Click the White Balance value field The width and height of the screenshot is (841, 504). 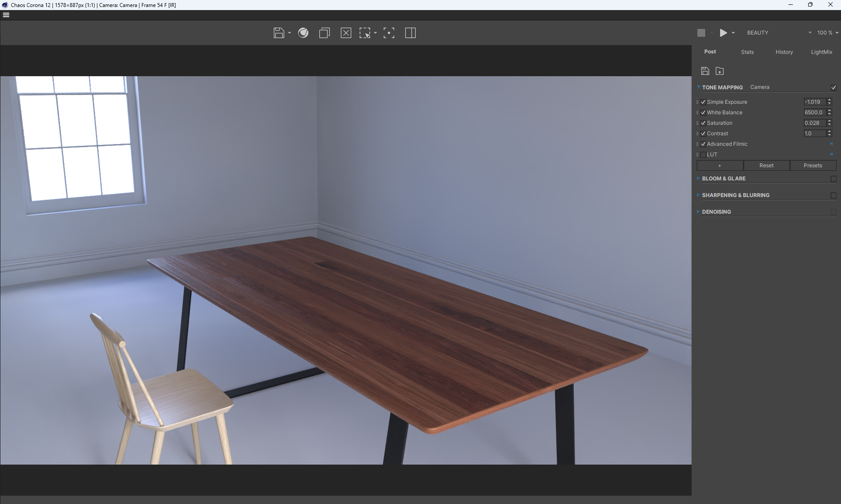(x=814, y=113)
